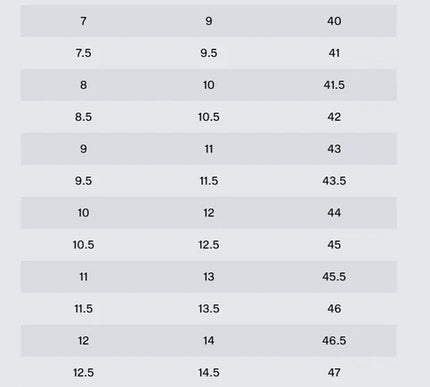Click the size 42 entry
Viewport: 430px width, 387px height.
pos(334,117)
